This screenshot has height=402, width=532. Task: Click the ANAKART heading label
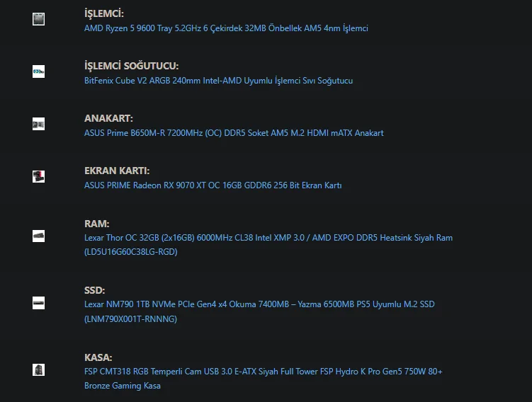(108, 118)
